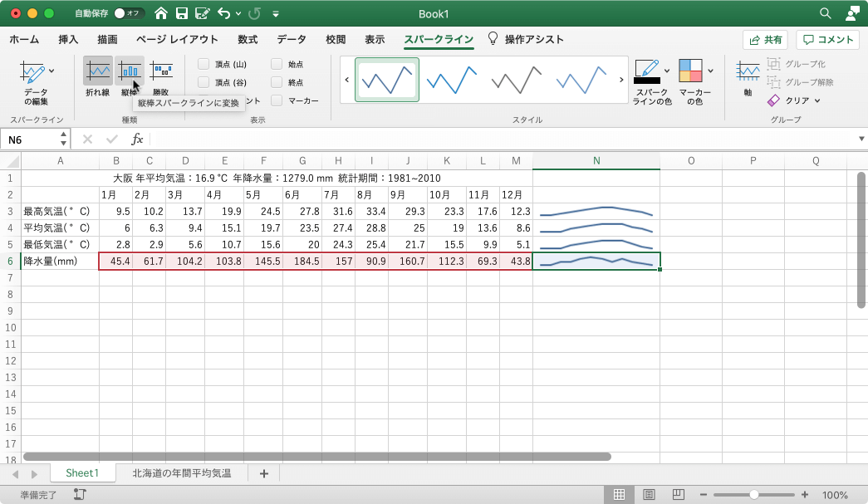Redo the last action
868x504 pixels.
[x=254, y=13]
